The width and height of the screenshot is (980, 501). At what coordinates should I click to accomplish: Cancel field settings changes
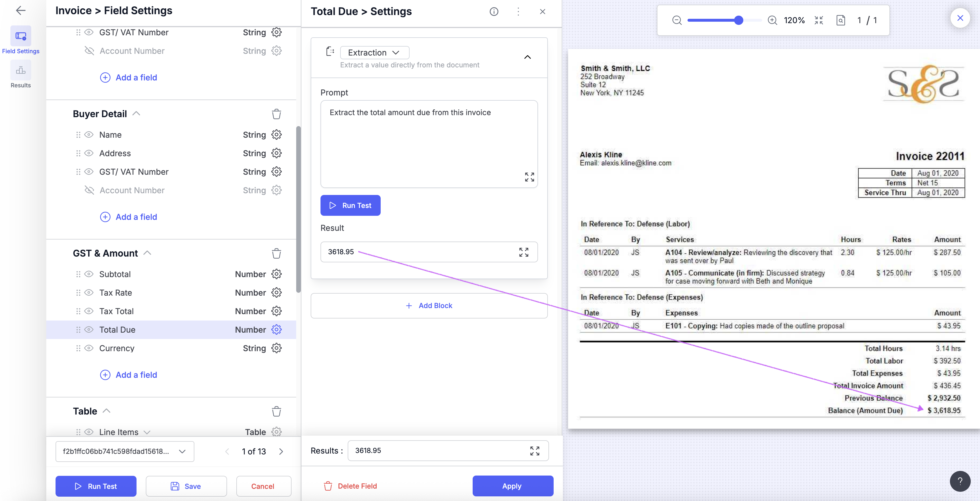coord(264,486)
